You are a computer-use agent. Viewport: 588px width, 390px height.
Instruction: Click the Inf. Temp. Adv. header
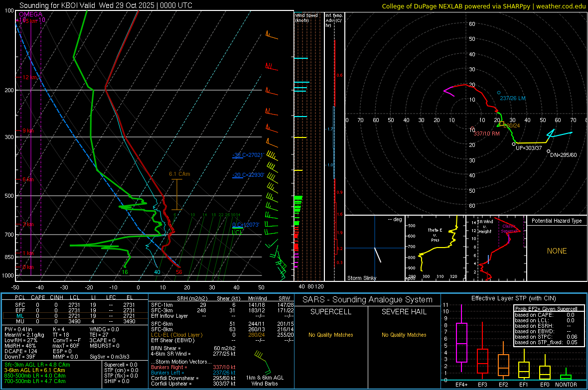click(334, 20)
